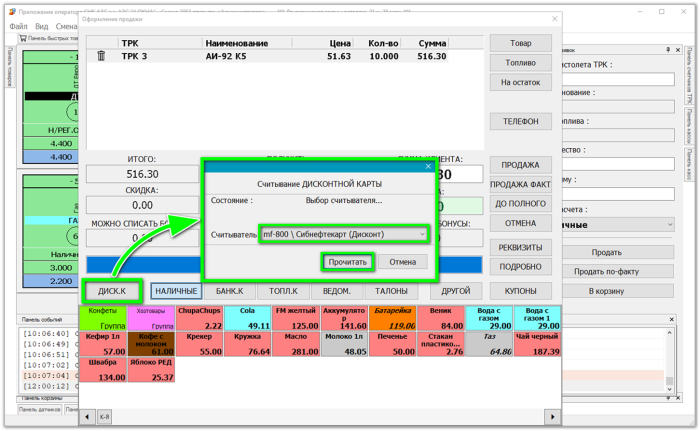Add Молоко 1л 48.05 tile

coord(344,344)
